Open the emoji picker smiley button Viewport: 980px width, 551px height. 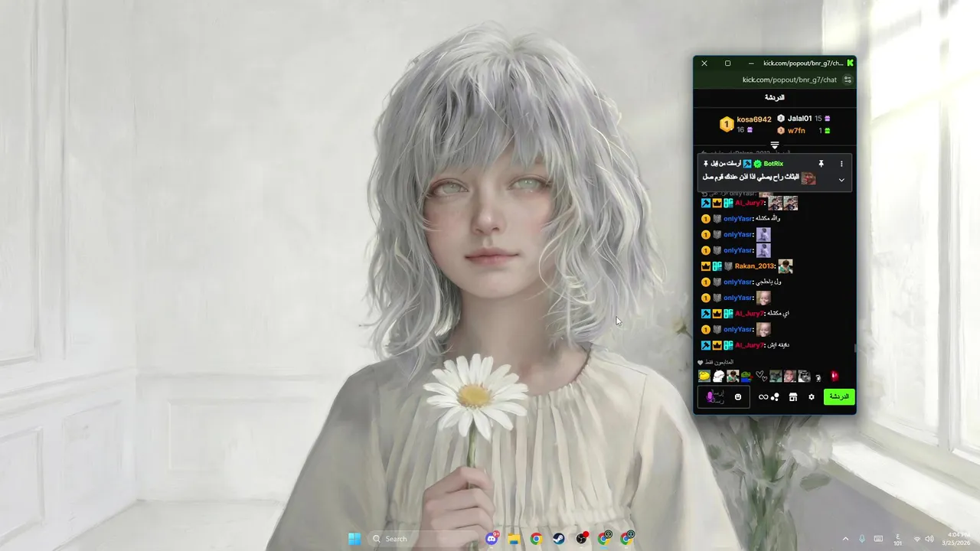tap(738, 397)
